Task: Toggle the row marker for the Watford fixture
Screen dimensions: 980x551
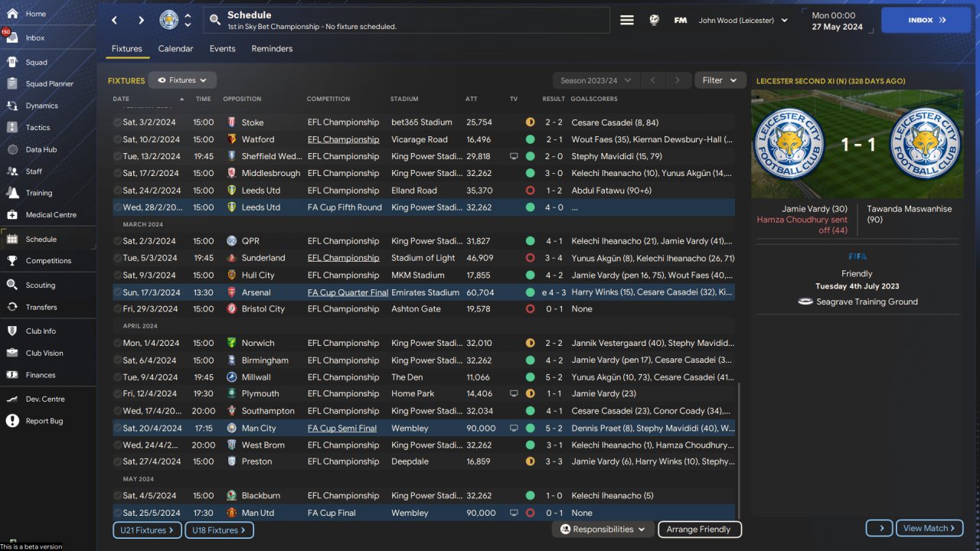Action: coord(117,139)
